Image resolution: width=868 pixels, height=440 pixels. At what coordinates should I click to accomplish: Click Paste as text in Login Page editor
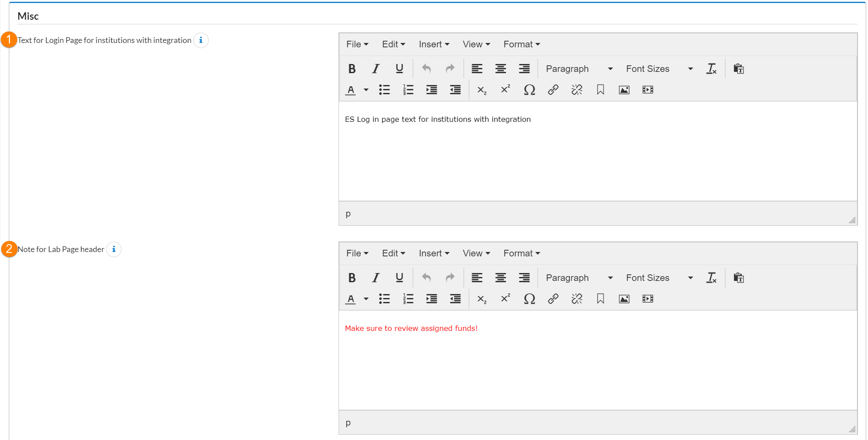click(x=738, y=69)
